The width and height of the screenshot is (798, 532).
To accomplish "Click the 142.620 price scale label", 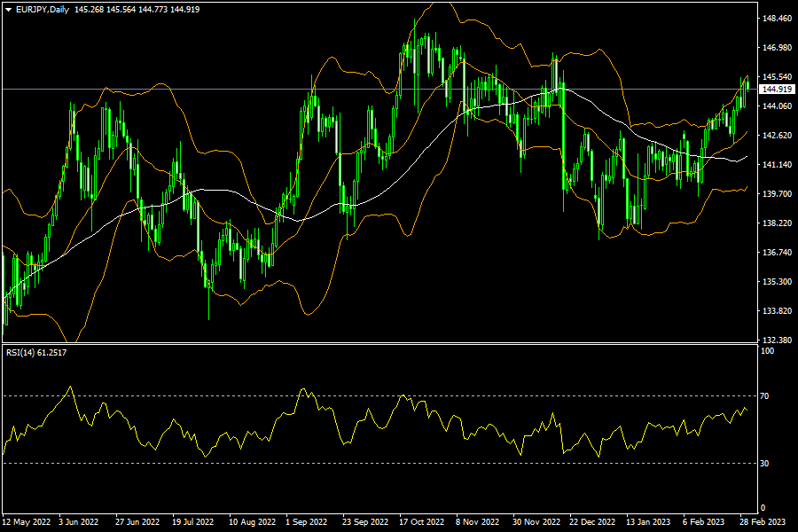I will click(x=777, y=136).
